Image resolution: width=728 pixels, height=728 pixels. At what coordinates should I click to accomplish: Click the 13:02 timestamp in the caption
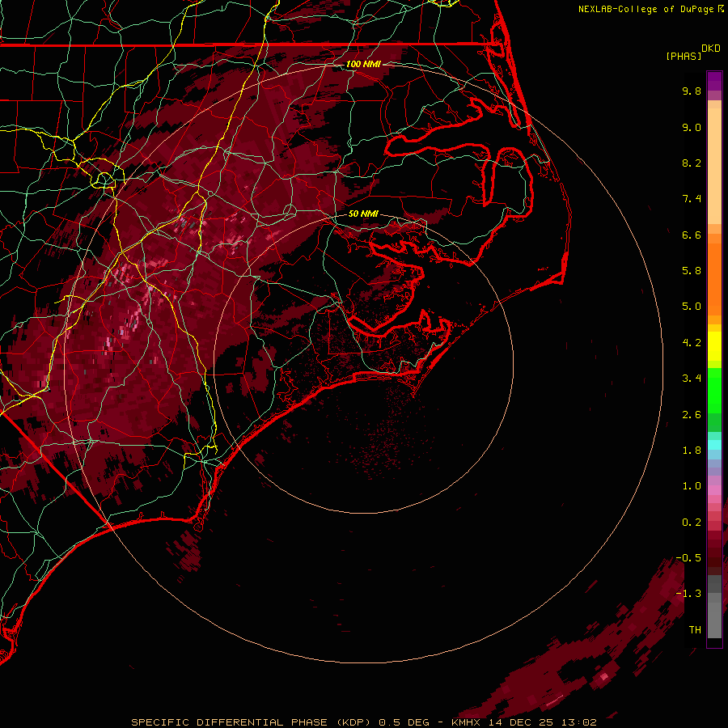578,722
